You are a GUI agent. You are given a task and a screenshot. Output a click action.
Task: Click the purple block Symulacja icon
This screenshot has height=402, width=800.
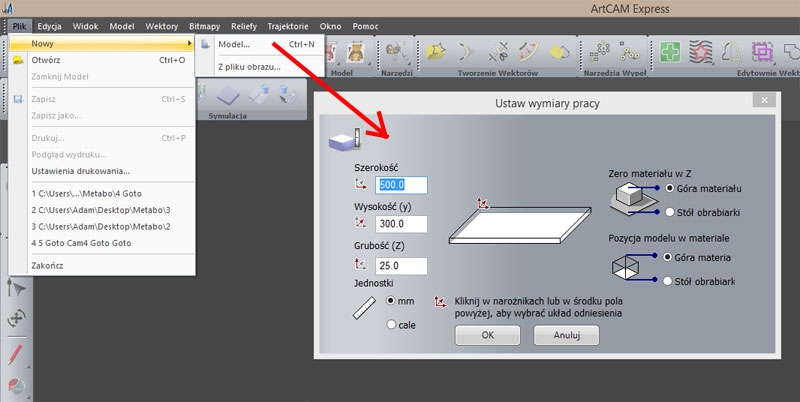tap(228, 95)
